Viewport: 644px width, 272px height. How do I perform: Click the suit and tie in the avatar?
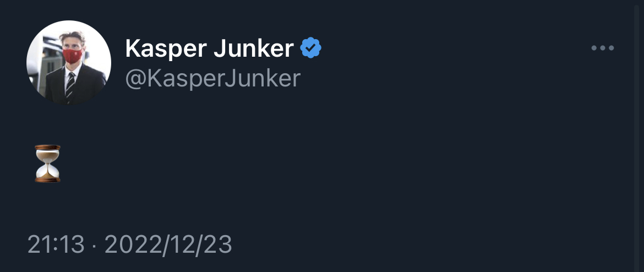[70, 85]
